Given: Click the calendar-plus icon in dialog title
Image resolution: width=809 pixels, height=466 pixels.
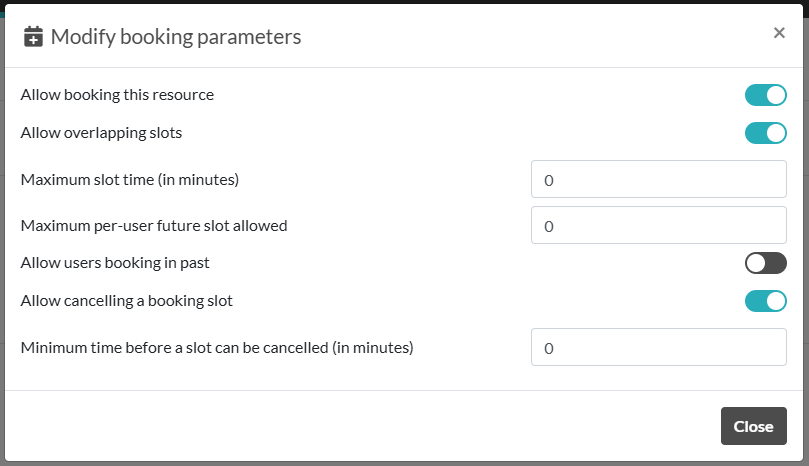Looking at the screenshot, I should click(34, 38).
